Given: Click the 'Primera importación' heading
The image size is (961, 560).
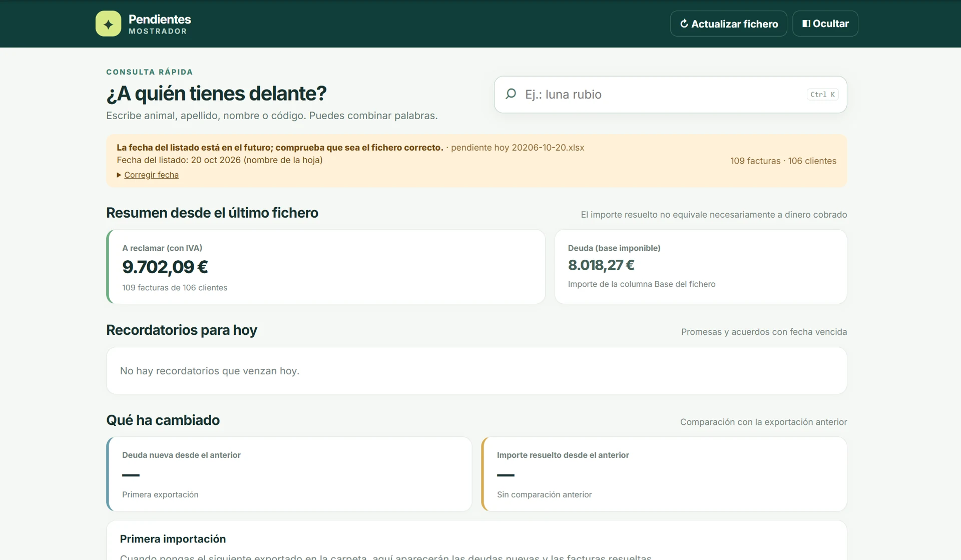Looking at the screenshot, I should click(173, 539).
